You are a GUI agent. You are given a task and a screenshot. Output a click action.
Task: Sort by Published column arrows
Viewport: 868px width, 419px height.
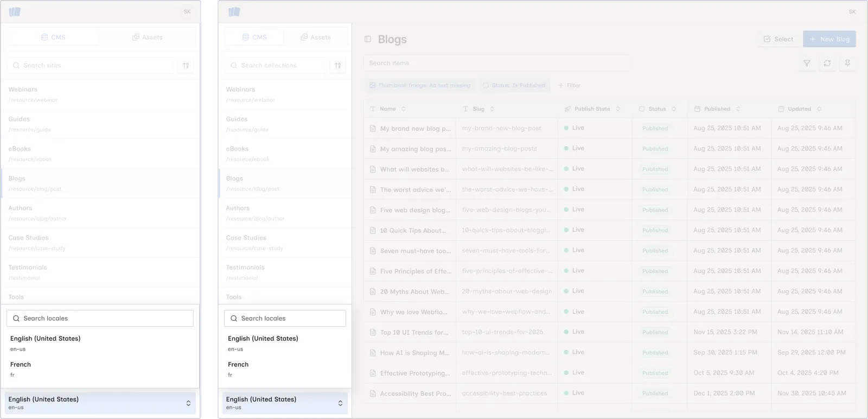[x=738, y=109]
